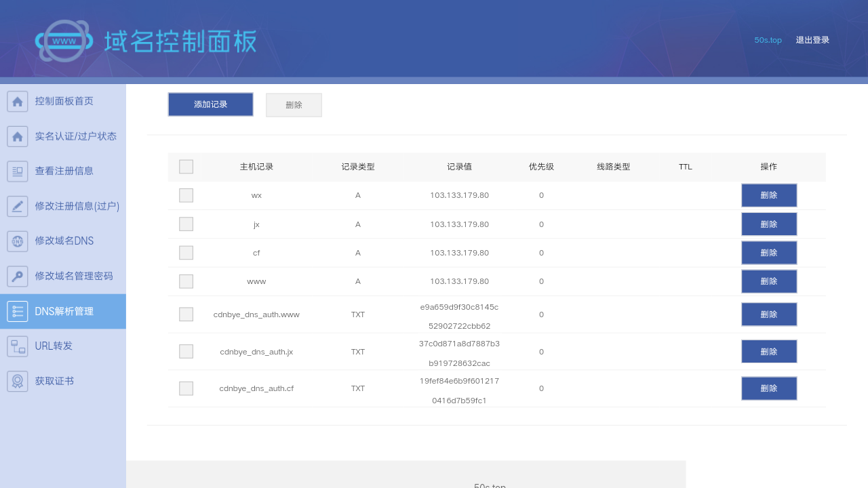
Task: Check the checkbox for the wx record
Action: tap(186, 195)
